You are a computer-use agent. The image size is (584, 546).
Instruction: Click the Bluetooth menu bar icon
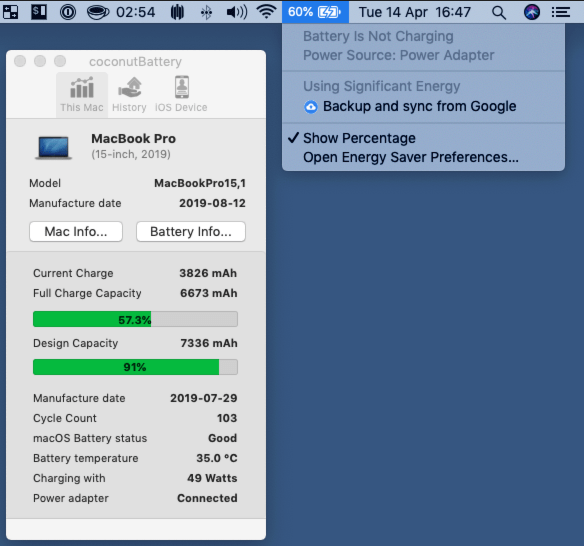206,13
